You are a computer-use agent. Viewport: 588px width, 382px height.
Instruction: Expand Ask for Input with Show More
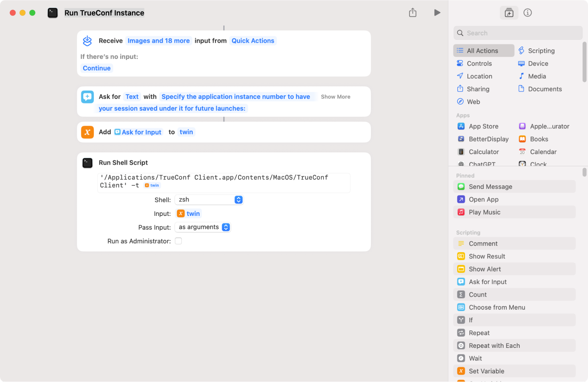(335, 97)
